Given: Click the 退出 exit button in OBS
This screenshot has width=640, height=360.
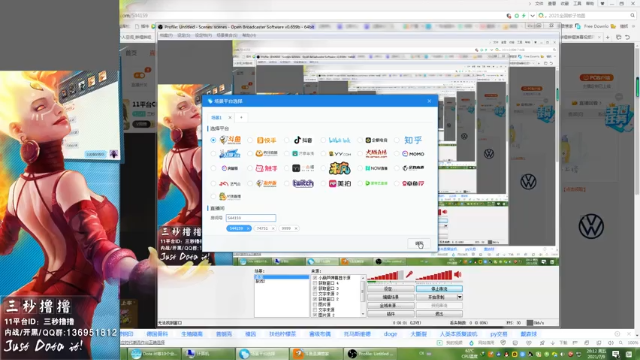Looking at the screenshot, I should [439, 314].
